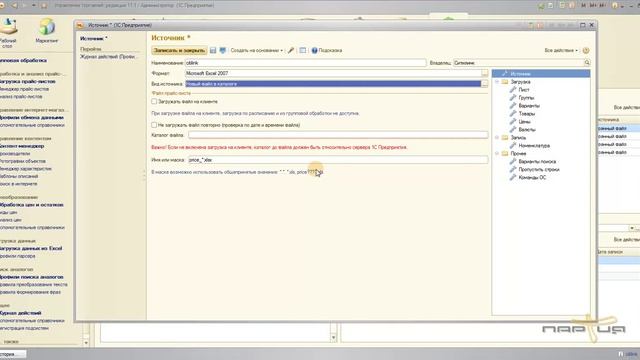This screenshot has height=360, width=640.
Task: Select Цены in the tree
Action: 524,122
